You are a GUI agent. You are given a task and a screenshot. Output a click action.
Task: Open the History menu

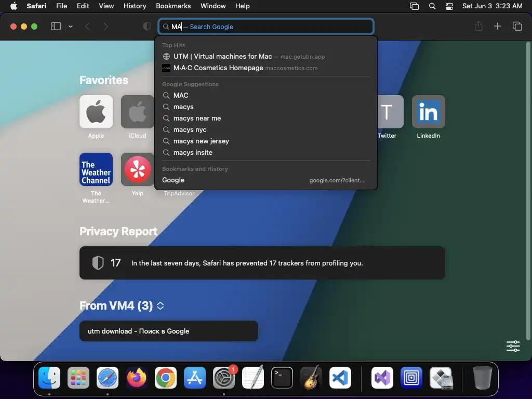(135, 6)
